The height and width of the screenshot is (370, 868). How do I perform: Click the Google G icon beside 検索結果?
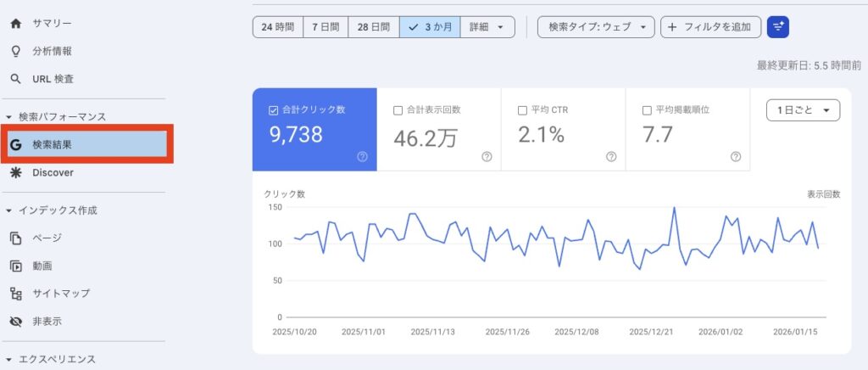click(x=15, y=145)
